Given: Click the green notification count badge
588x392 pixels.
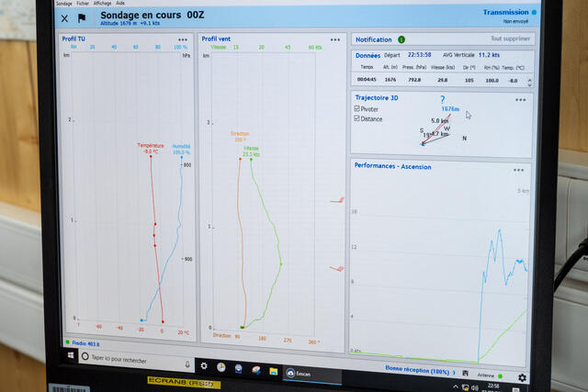Looking at the screenshot, I should point(401,39).
